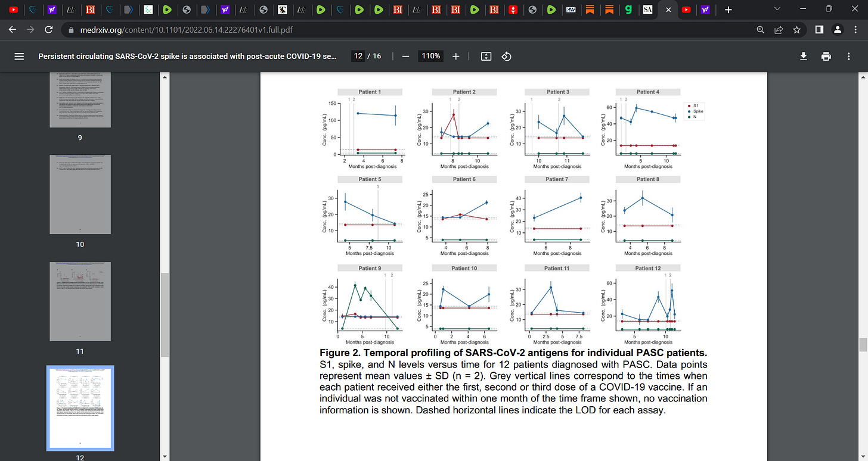This screenshot has width=868, height=461.
Task: Click the 'Patient 12' chart header
Action: point(647,268)
